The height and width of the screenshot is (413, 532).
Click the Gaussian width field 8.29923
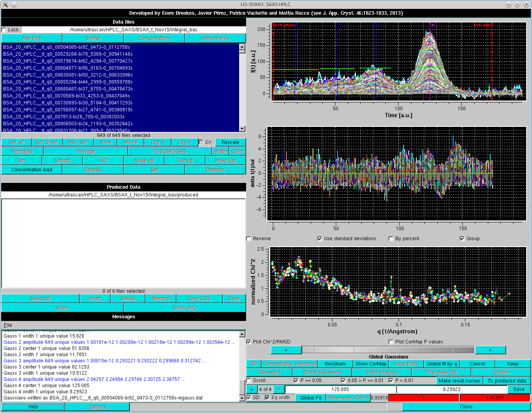(x=452, y=389)
